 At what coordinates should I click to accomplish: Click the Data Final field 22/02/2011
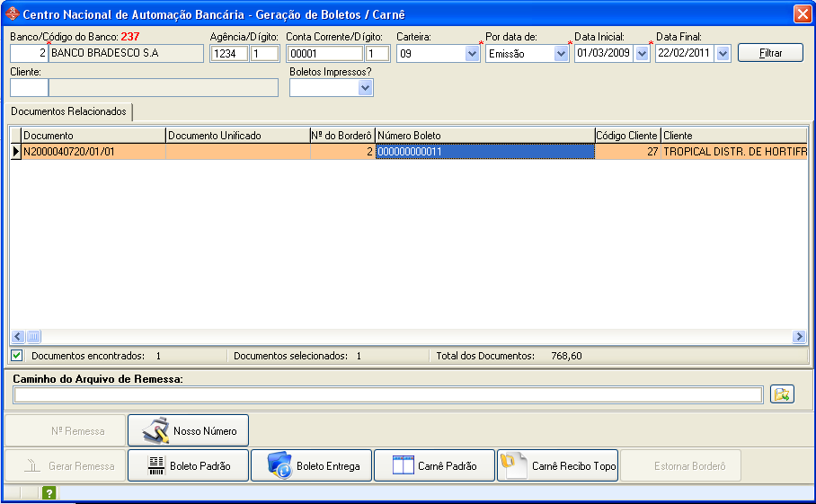685,54
